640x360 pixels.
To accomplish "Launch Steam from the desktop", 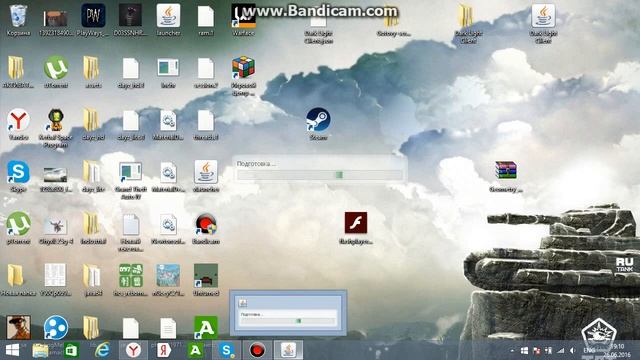I will [x=318, y=120].
